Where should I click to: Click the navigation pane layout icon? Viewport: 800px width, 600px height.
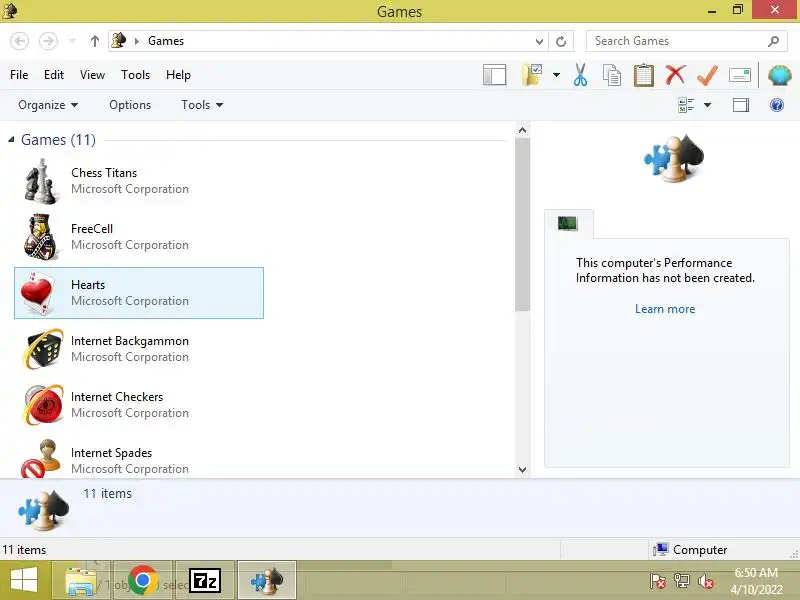[x=494, y=75]
